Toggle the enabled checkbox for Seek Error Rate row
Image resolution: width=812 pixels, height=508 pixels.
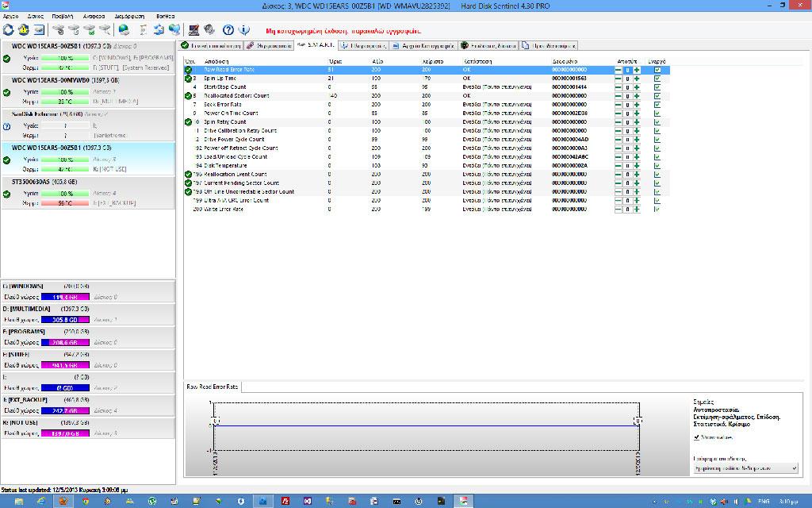click(x=657, y=105)
